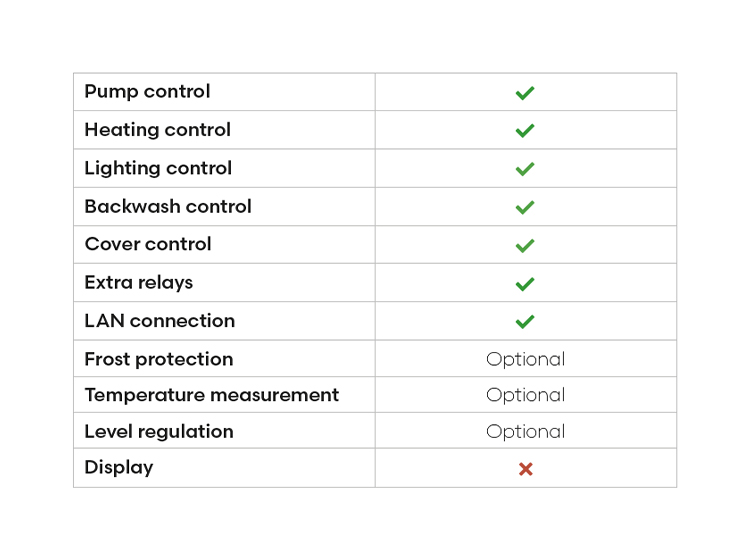Select the LAN connection label

tap(160, 321)
